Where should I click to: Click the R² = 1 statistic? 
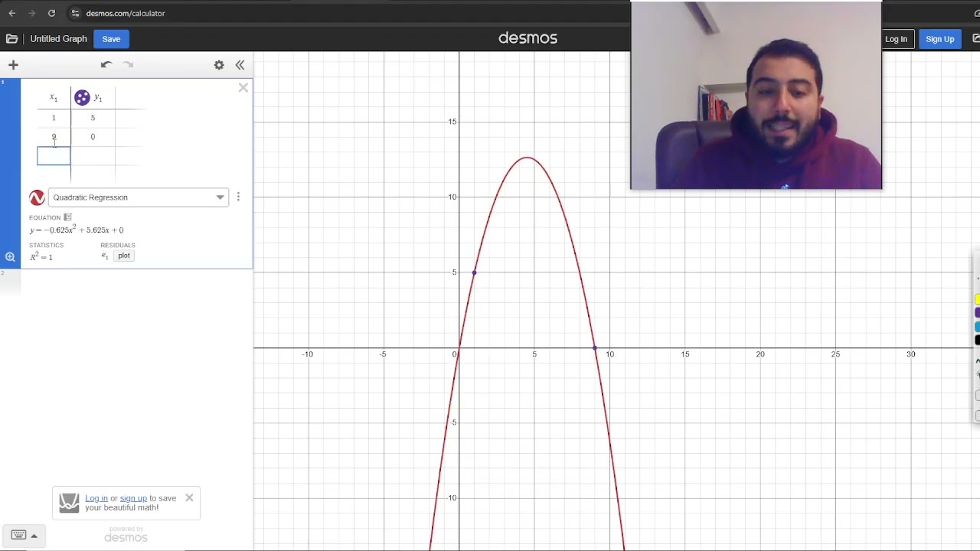(x=41, y=256)
